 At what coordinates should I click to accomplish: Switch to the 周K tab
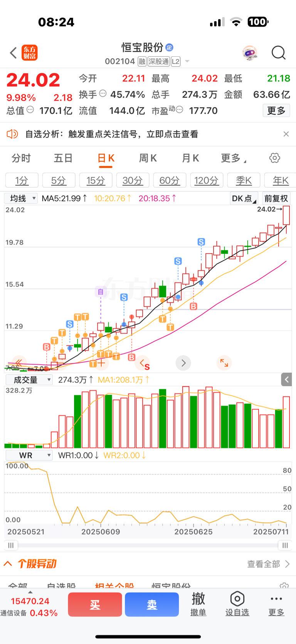click(x=148, y=158)
